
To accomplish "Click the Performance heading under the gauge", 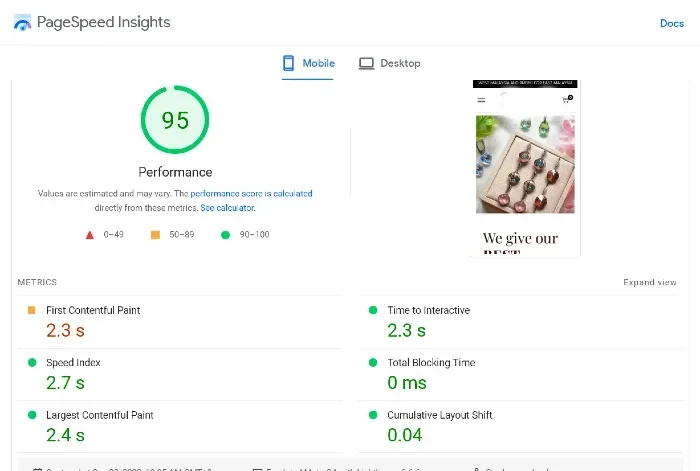I will pos(175,172).
